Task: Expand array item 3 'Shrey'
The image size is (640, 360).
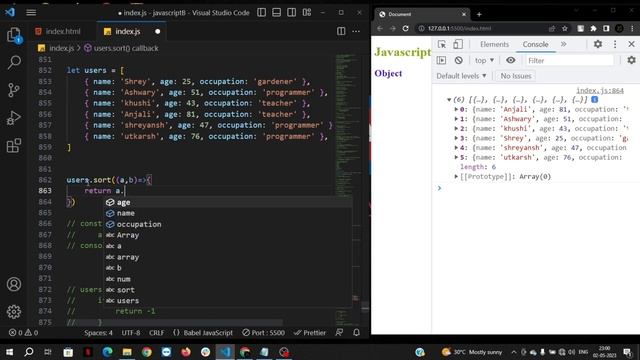Action: pyautogui.click(x=456, y=138)
